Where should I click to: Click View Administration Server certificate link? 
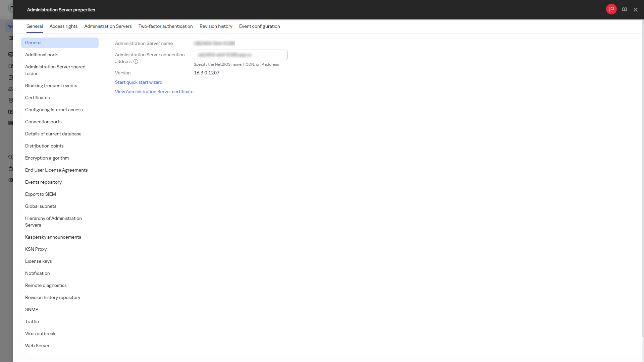tap(154, 92)
